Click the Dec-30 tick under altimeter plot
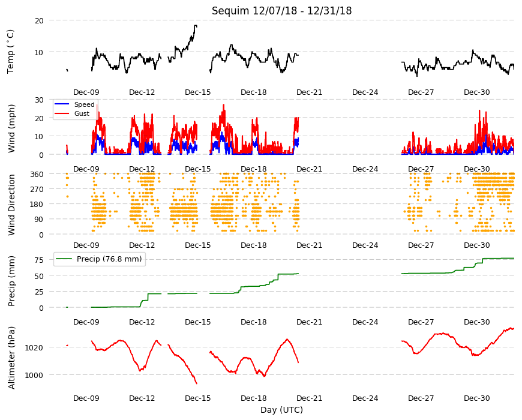Viewport: 522px width, 420px height. pyautogui.click(x=477, y=398)
